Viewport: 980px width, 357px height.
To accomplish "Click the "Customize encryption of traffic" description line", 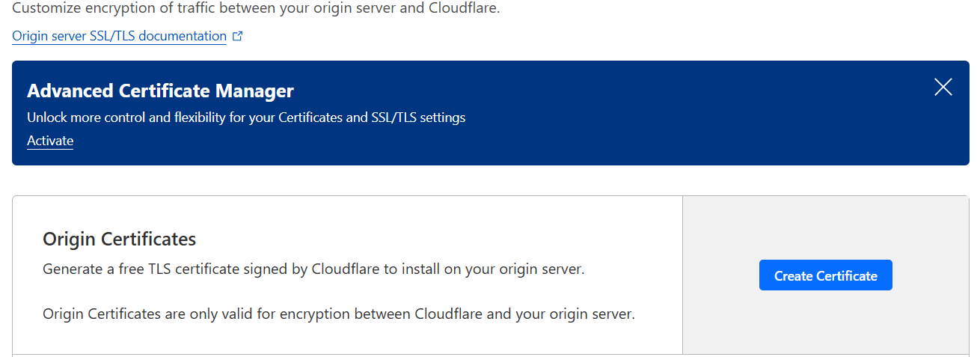I will coord(255,9).
